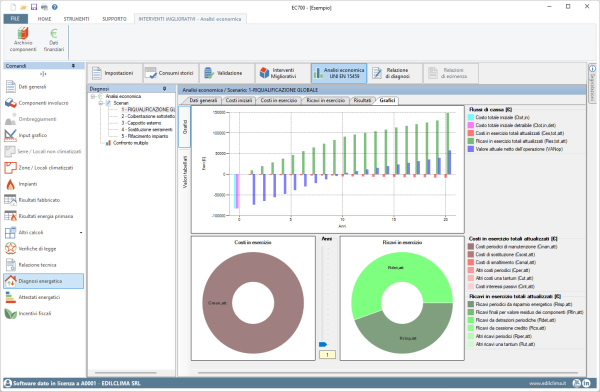Open Interventi Migliorativi step button
The height and width of the screenshot is (392, 600).
pyautogui.click(x=282, y=73)
